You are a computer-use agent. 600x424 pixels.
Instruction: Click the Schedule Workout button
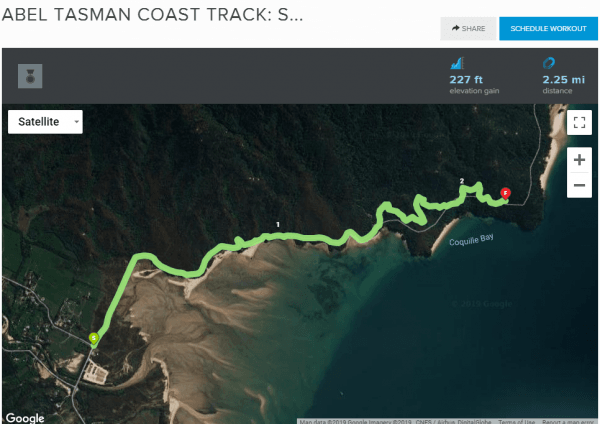548,28
